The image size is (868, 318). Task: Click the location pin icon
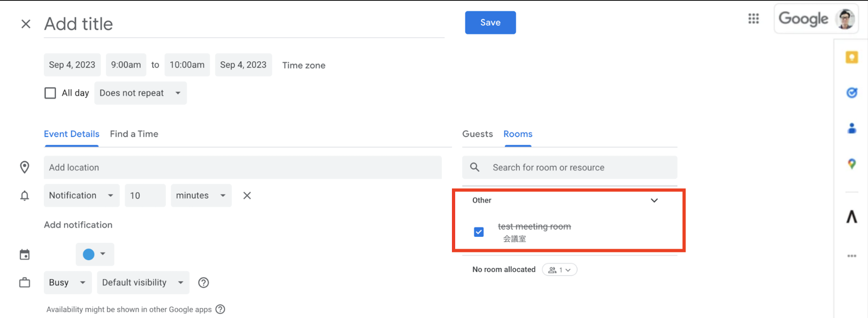click(x=24, y=167)
